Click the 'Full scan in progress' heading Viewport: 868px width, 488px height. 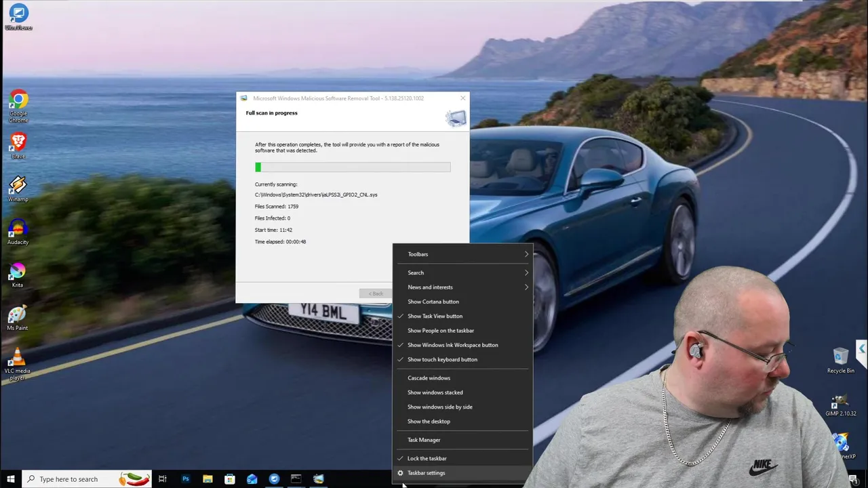click(x=271, y=113)
